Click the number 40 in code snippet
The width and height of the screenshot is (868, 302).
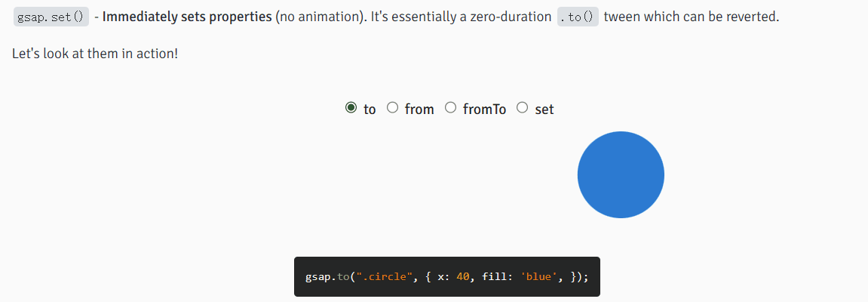[463, 277]
